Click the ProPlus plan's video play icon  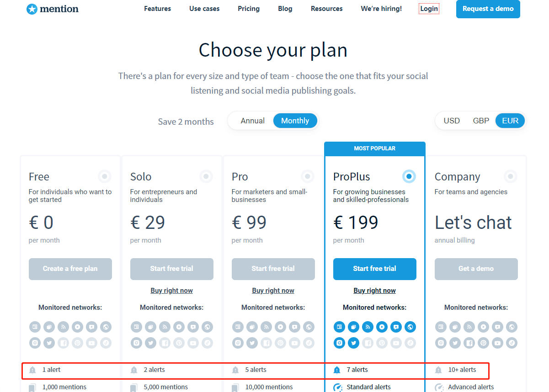click(x=382, y=327)
